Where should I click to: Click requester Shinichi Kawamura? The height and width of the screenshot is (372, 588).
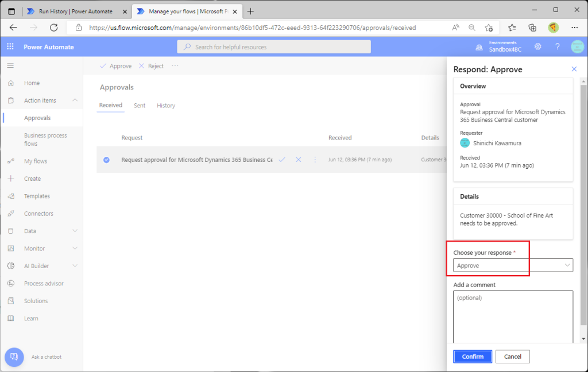pos(497,144)
